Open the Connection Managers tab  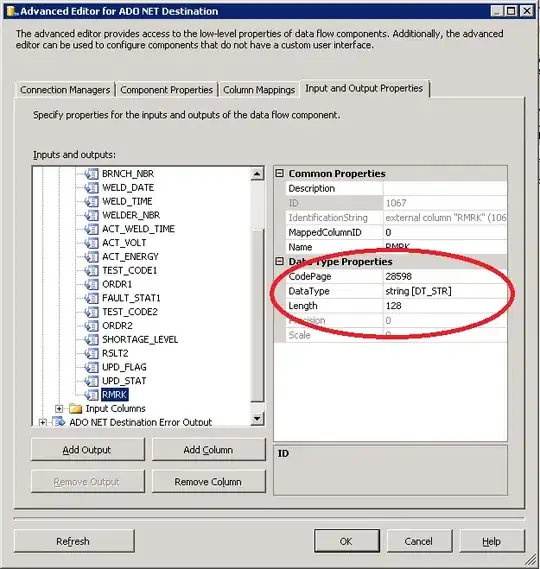click(x=65, y=90)
